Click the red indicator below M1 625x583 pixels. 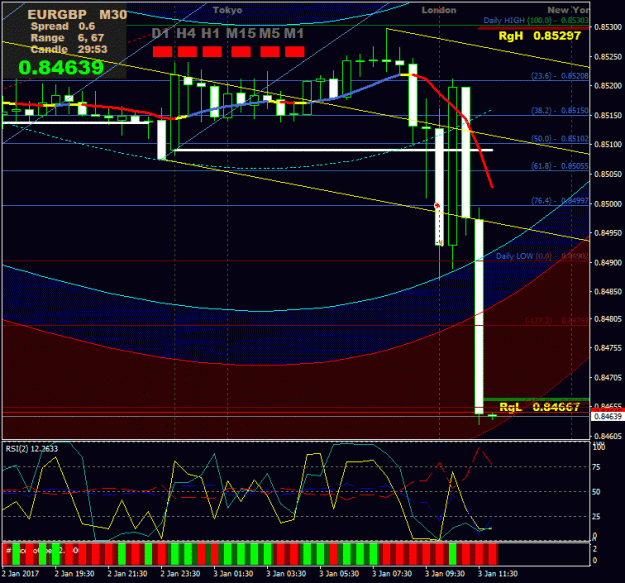(x=295, y=51)
